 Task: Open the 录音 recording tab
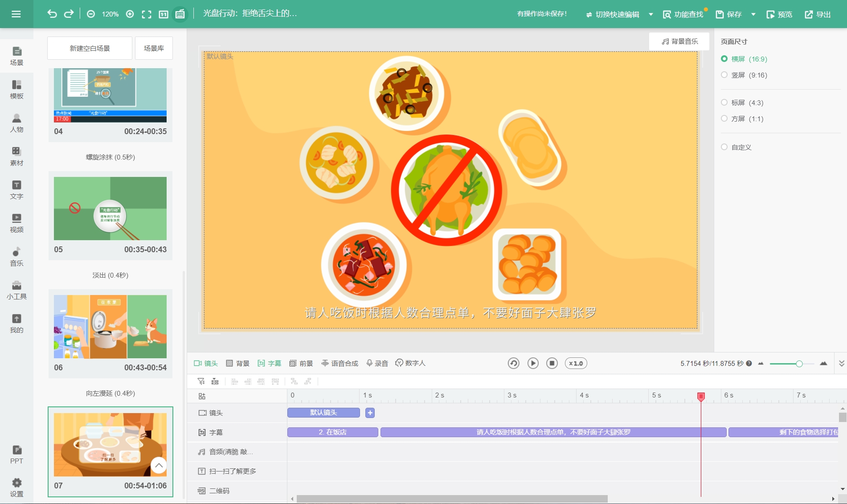pos(377,364)
